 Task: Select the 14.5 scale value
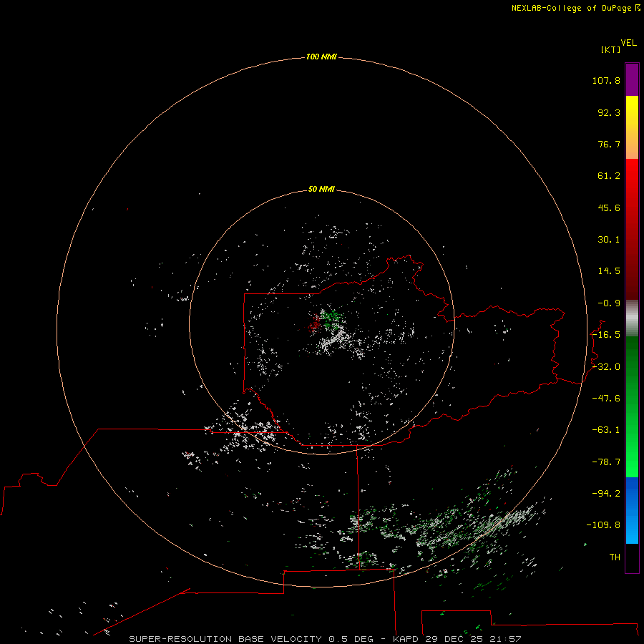tap(609, 271)
